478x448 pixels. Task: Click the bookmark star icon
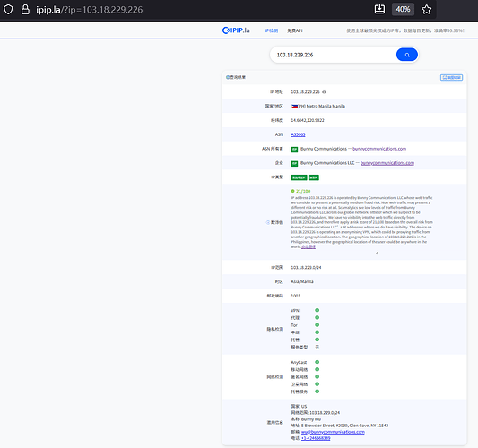coord(426,10)
